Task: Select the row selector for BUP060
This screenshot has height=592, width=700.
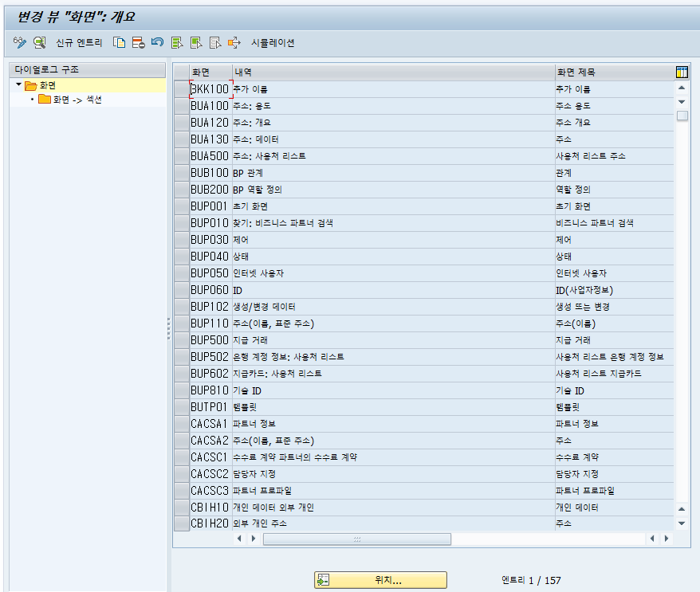Action: (x=182, y=290)
